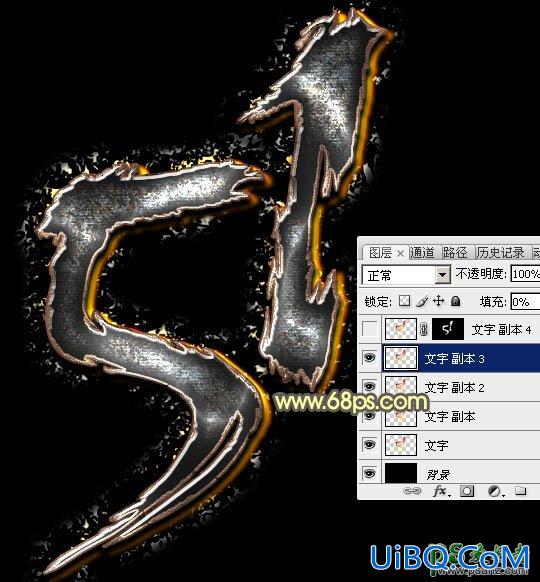
Task: Select layer mask thumbnail of 文字 副本 4
Action: coord(448,329)
